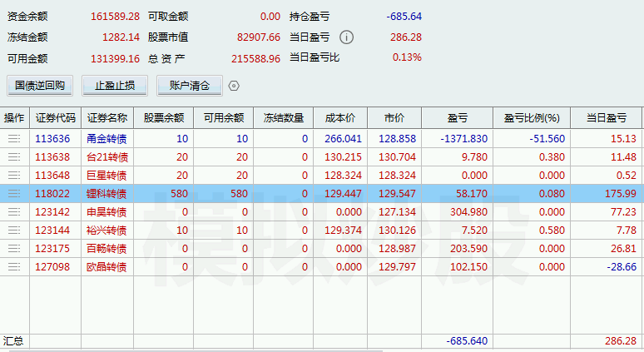Open operation menu icon for 甬金转债 row
The height and width of the screenshot is (352, 644).
pyautogui.click(x=14, y=138)
